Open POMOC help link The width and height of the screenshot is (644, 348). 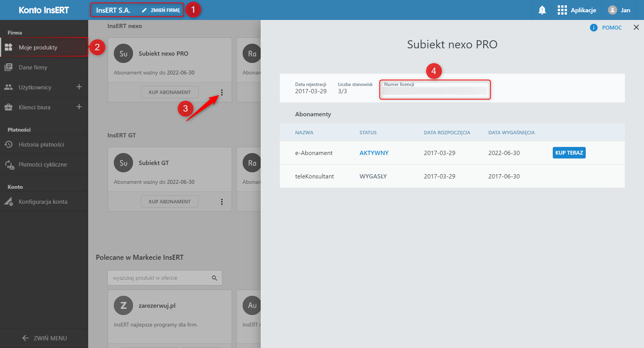[612, 28]
